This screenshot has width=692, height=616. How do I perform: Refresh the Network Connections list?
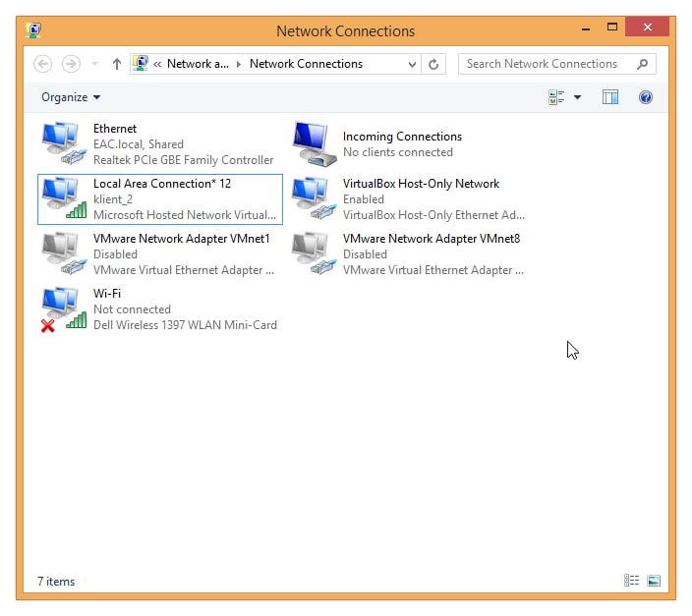[433, 65]
